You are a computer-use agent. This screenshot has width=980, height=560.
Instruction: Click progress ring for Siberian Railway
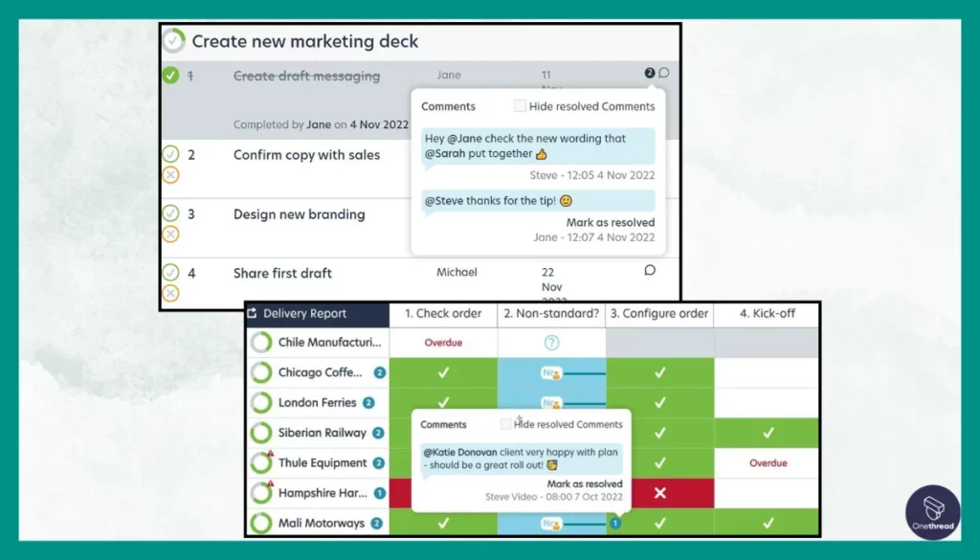261,433
